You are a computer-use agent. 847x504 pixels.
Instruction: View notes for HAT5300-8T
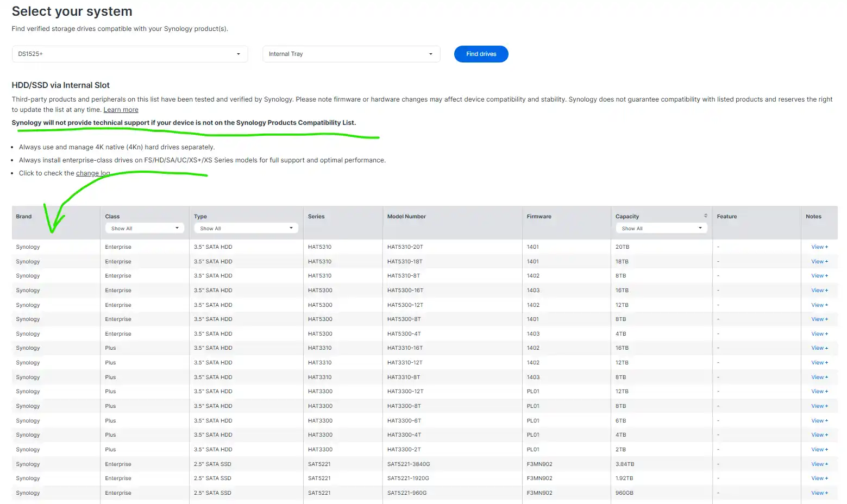[x=819, y=319]
